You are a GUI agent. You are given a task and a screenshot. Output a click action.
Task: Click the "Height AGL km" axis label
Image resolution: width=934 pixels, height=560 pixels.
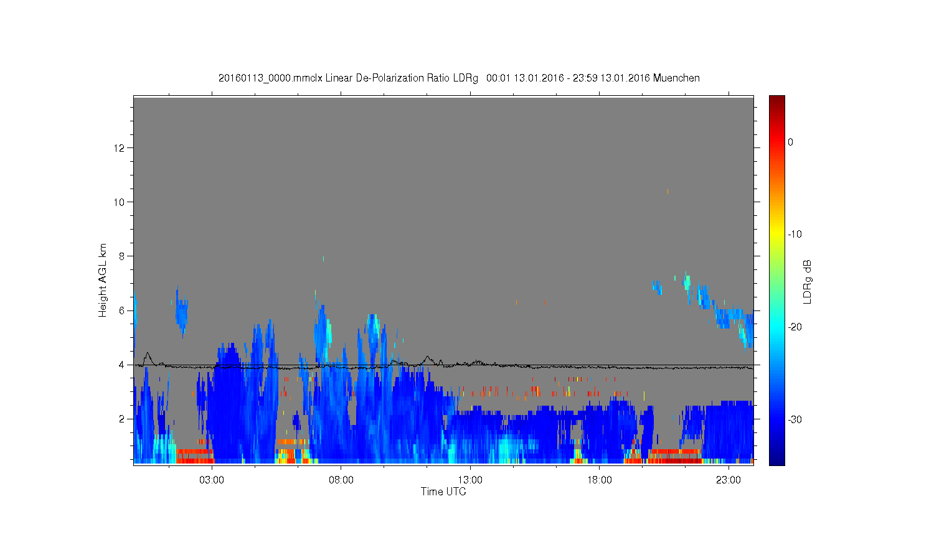(103, 281)
